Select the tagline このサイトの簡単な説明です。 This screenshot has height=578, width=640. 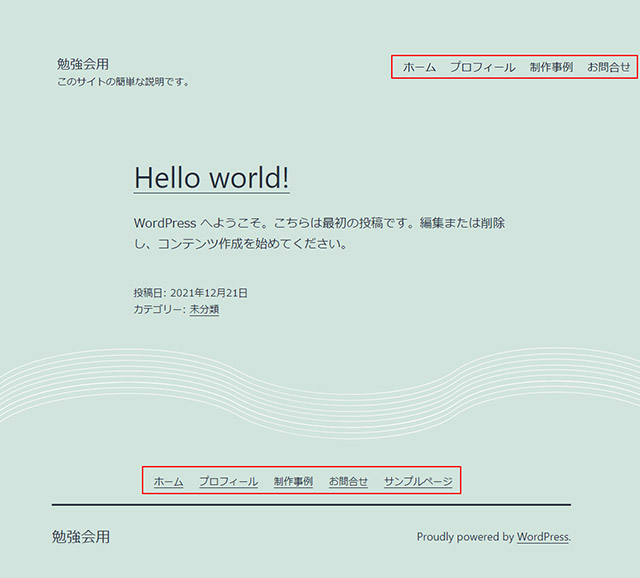pyautogui.click(x=123, y=82)
